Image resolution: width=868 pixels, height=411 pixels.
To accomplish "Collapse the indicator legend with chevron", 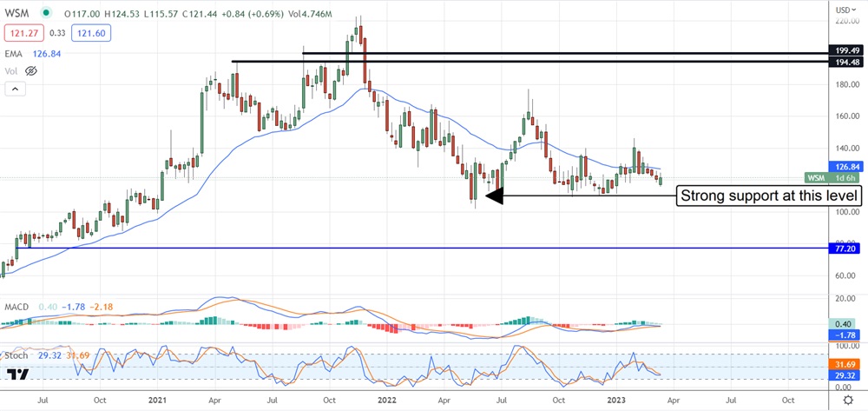I will (14, 89).
